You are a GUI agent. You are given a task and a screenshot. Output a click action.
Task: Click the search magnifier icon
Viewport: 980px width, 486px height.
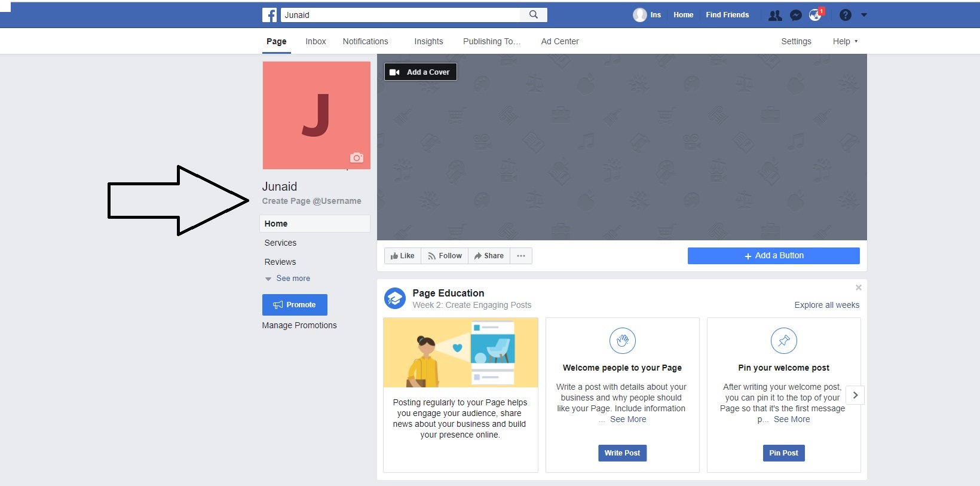(x=534, y=15)
